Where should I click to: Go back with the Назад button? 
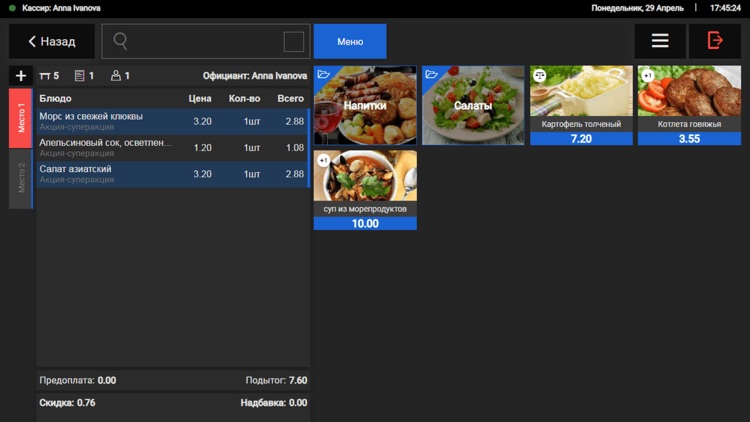coord(52,41)
